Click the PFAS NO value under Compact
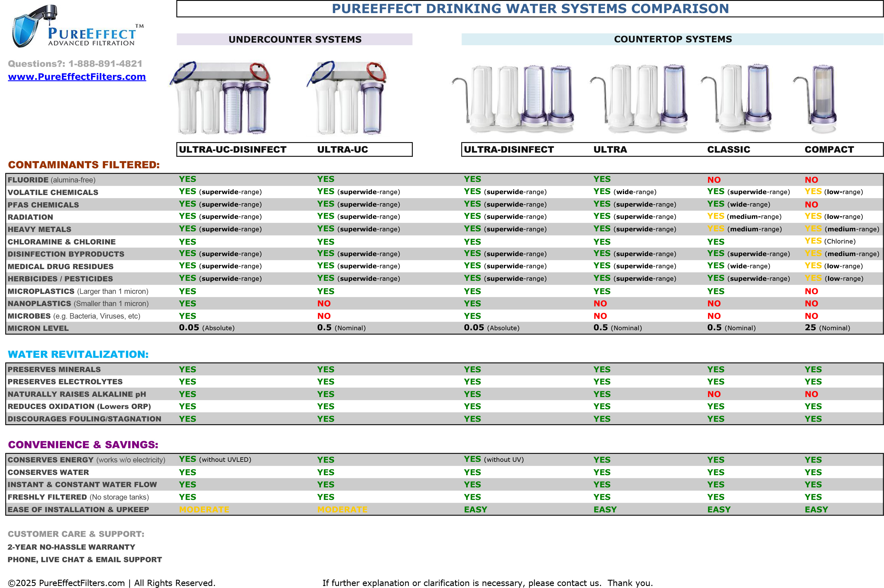884x588 pixels. click(811, 205)
